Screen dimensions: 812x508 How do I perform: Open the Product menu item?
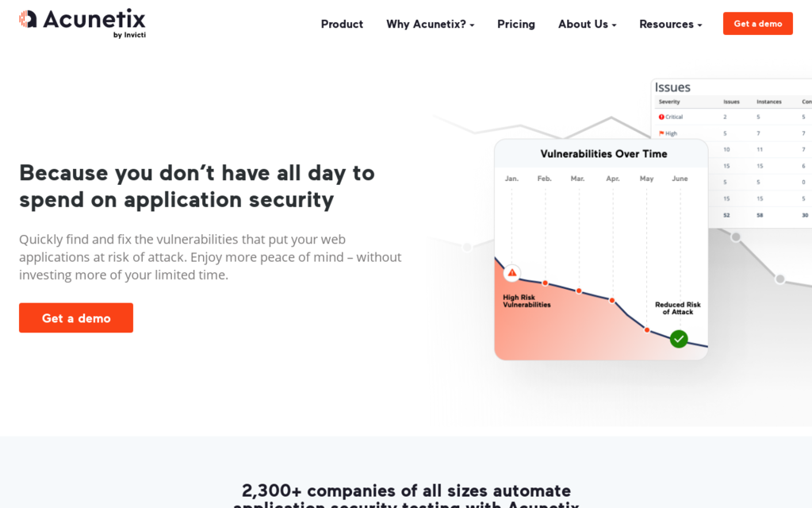click(342, 25)
